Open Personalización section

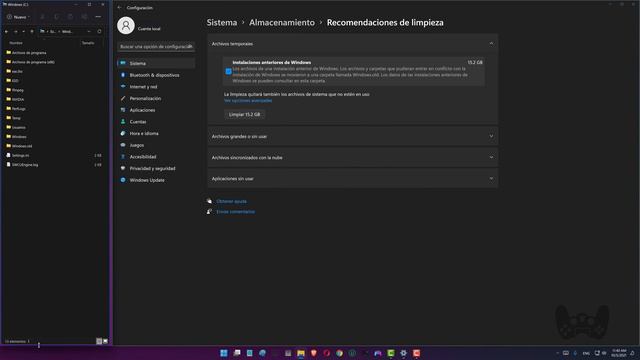click(x=156, y=98)
